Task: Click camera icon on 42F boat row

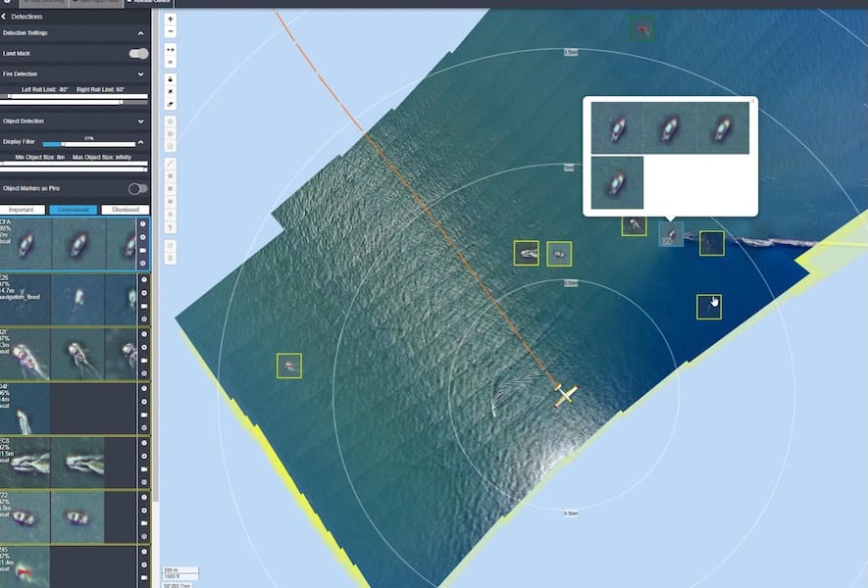Action: (x=144, y=360)
